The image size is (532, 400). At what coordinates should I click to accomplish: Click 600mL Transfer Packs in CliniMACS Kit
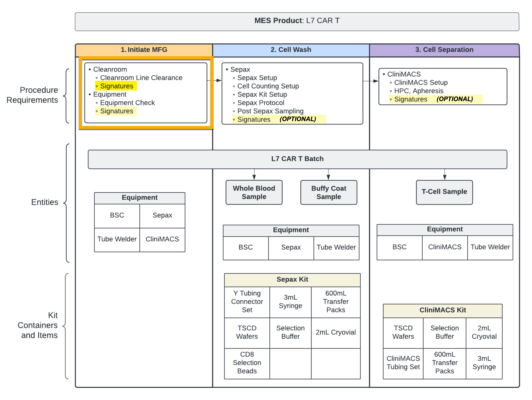[445, 363]
